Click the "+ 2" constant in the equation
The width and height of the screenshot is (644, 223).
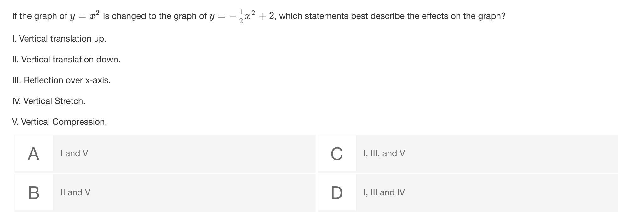coord(267,16)
